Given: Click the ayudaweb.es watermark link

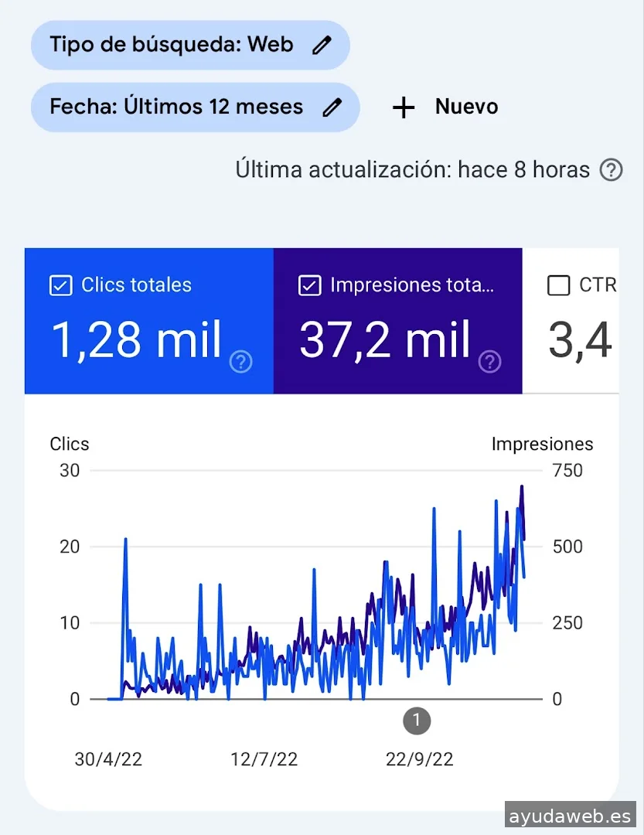Looking at the screenshot, I should click(571, 815).
